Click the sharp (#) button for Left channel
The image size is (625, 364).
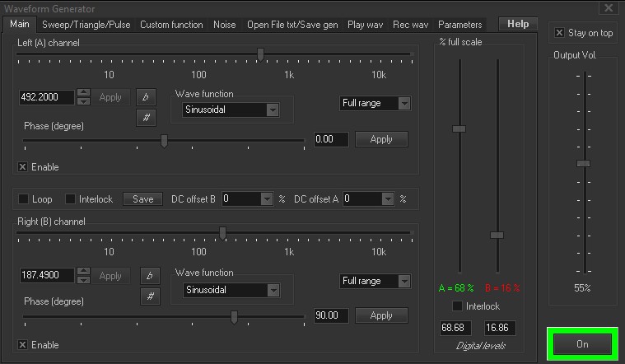[146, 118]
